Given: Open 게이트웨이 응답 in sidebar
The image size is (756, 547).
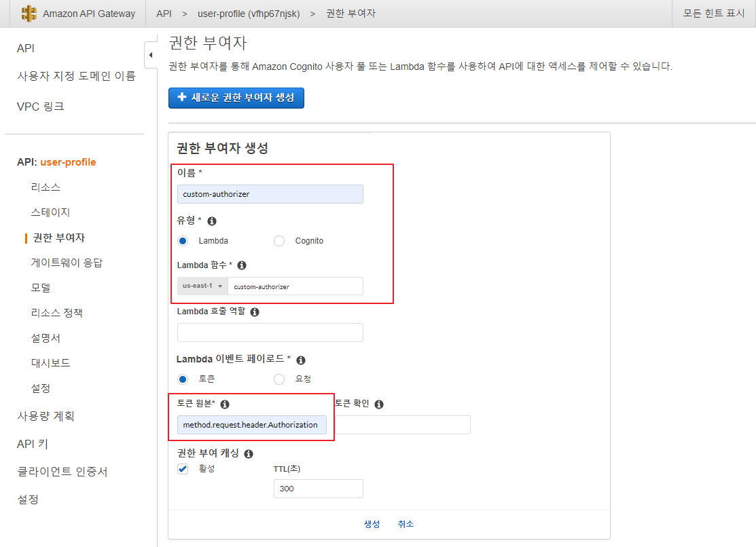Looking at the screenshot, I should tap(67, 263).
